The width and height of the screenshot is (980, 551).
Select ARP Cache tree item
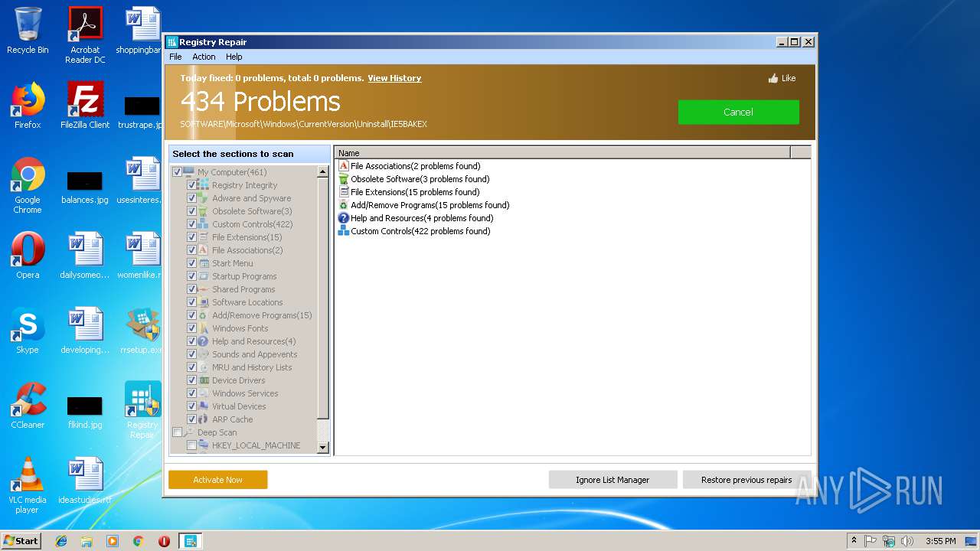(x=232, y=419)
